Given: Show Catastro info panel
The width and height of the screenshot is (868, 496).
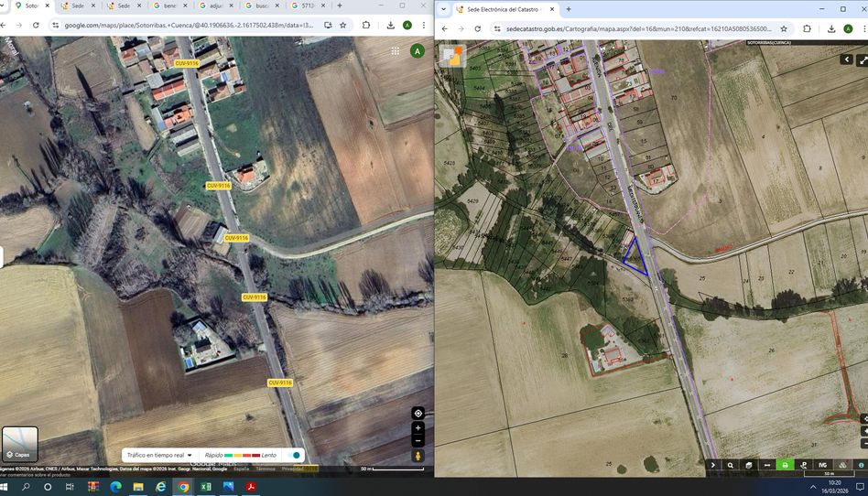Looking at the screenshot, I should click(x=861, y=465).
